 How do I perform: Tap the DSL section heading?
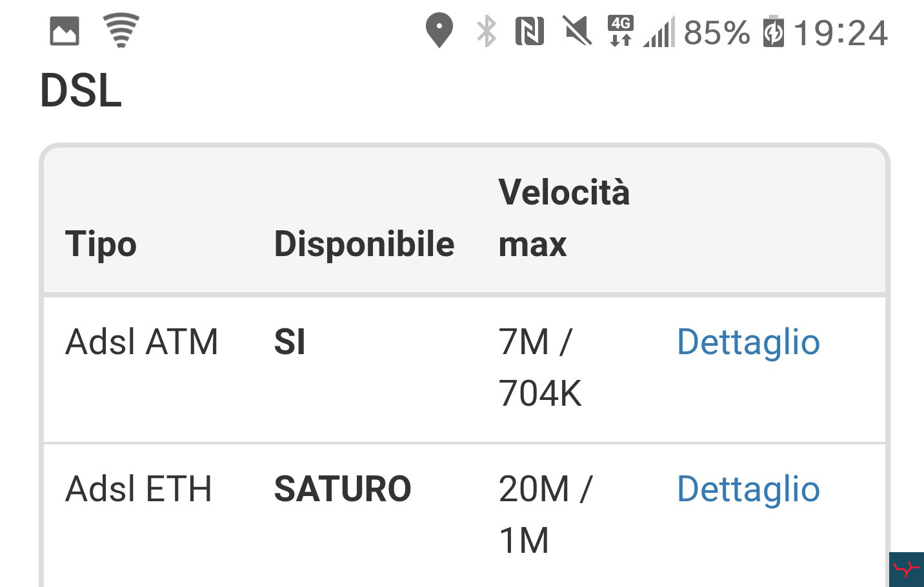pos(81,90)
